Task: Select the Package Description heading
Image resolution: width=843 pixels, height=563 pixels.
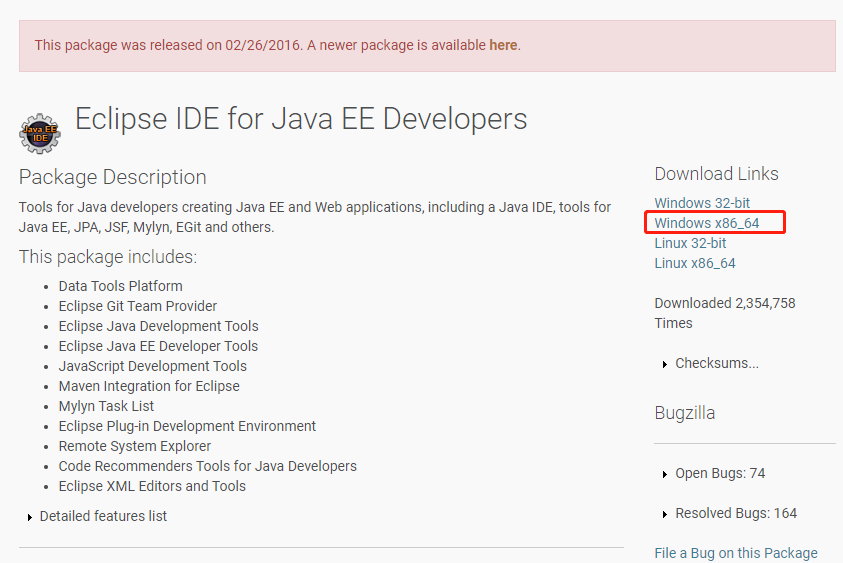Action: point(112,177)
